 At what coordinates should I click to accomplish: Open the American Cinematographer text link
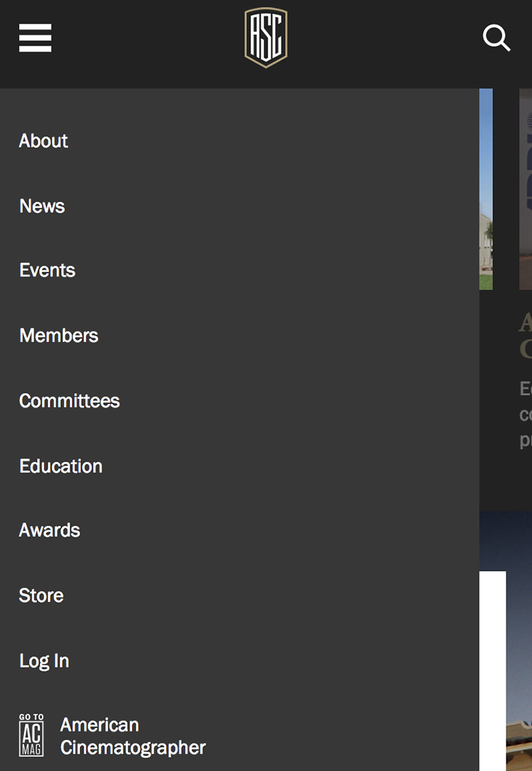[133, 736]
